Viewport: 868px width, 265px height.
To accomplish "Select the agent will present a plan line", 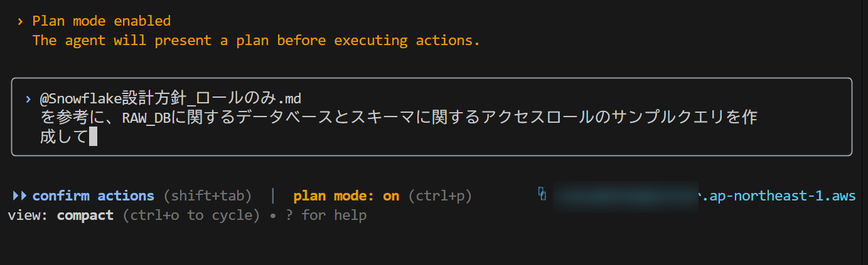I will click(x=256, y=41).
